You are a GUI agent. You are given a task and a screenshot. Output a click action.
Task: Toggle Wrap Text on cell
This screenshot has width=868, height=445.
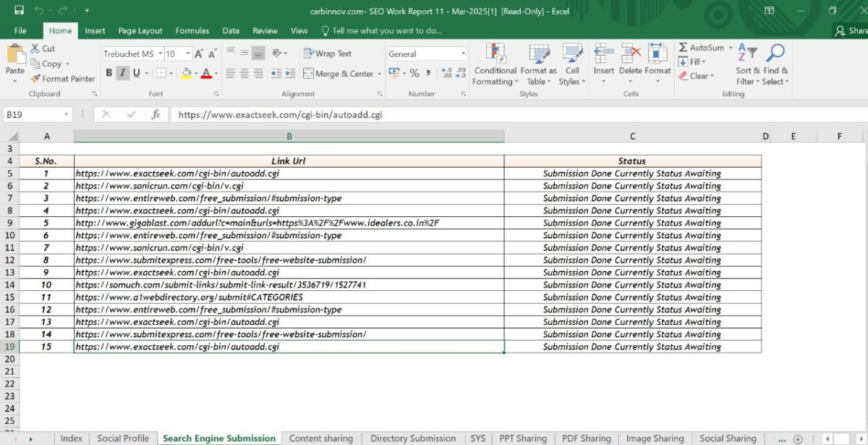coord(328,54)
